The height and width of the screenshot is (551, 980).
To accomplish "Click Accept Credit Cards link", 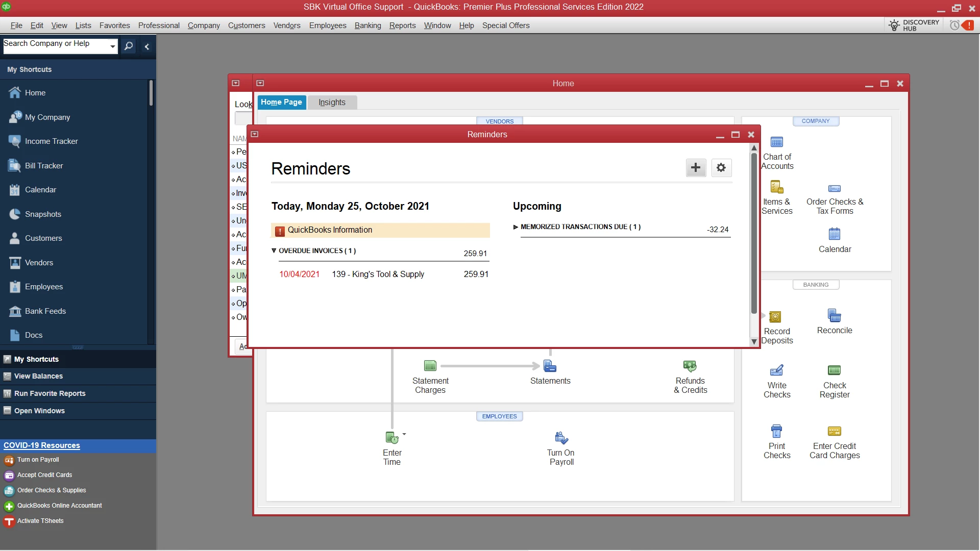I will (x=45, y=475).
